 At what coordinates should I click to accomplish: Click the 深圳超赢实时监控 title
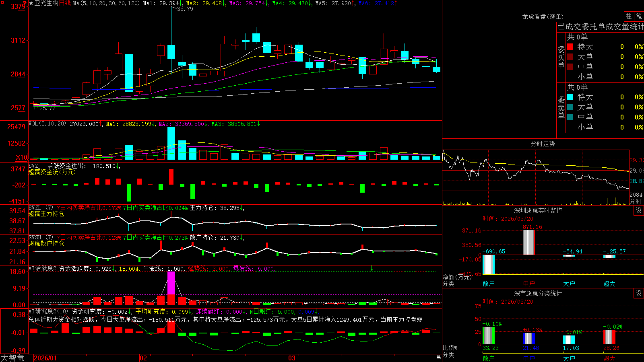click(538, 210)
